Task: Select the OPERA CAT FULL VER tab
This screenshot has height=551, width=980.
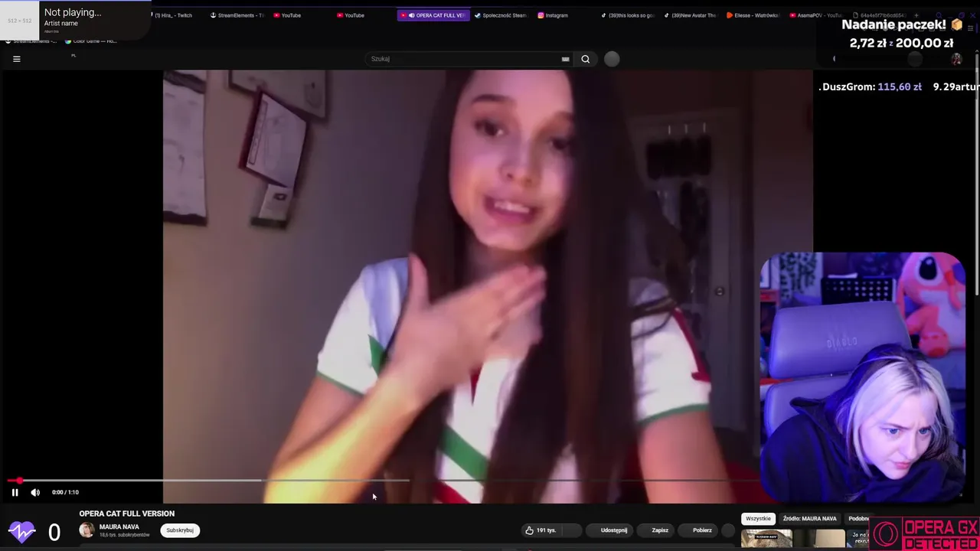Action: pos(433,15)
